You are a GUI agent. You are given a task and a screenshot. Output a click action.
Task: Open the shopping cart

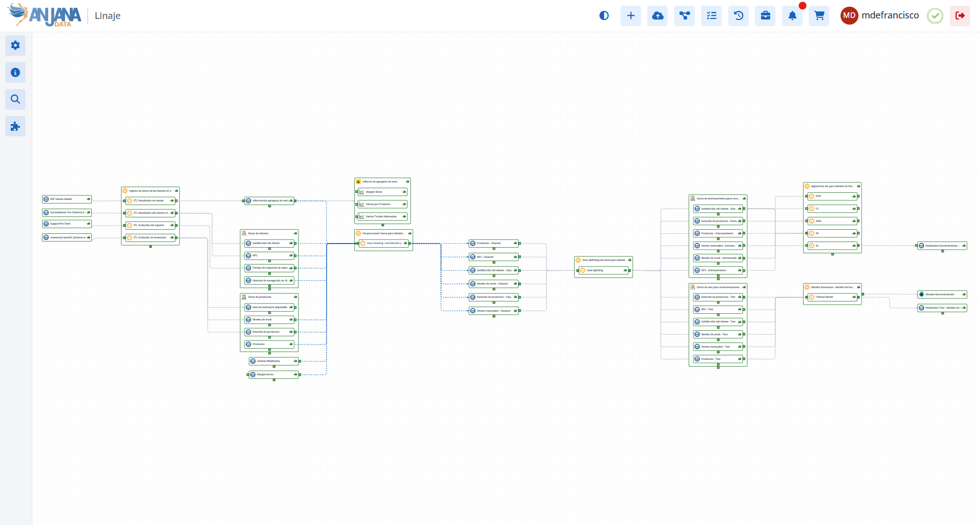pos(819,16)
